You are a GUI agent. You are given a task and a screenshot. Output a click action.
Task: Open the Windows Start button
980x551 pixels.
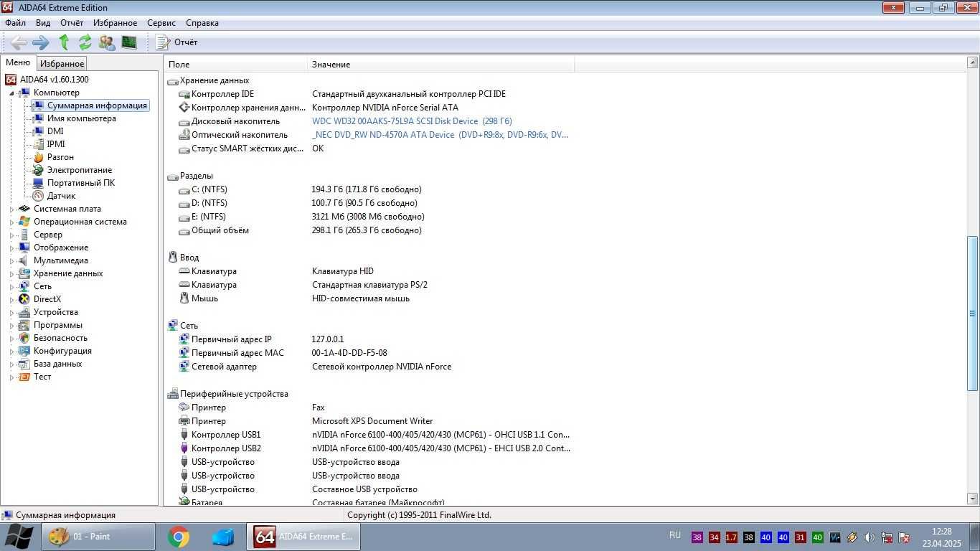[19, 537]
